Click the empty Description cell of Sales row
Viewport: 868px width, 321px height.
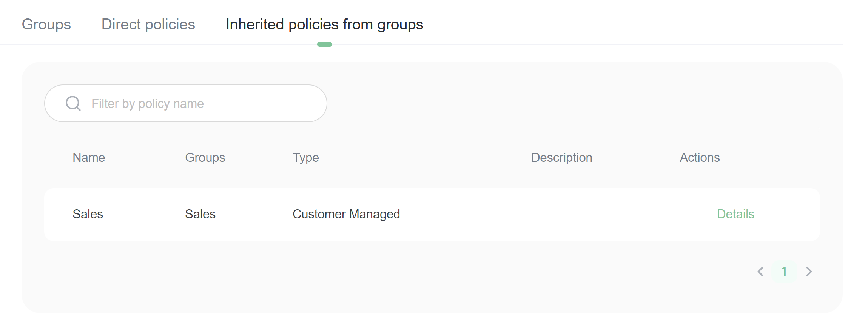point(561,214)
